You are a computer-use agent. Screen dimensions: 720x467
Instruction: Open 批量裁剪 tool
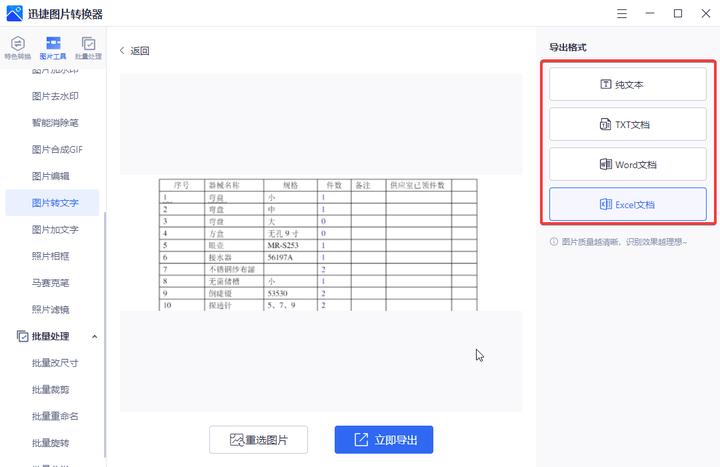click(x=51, y=389)
